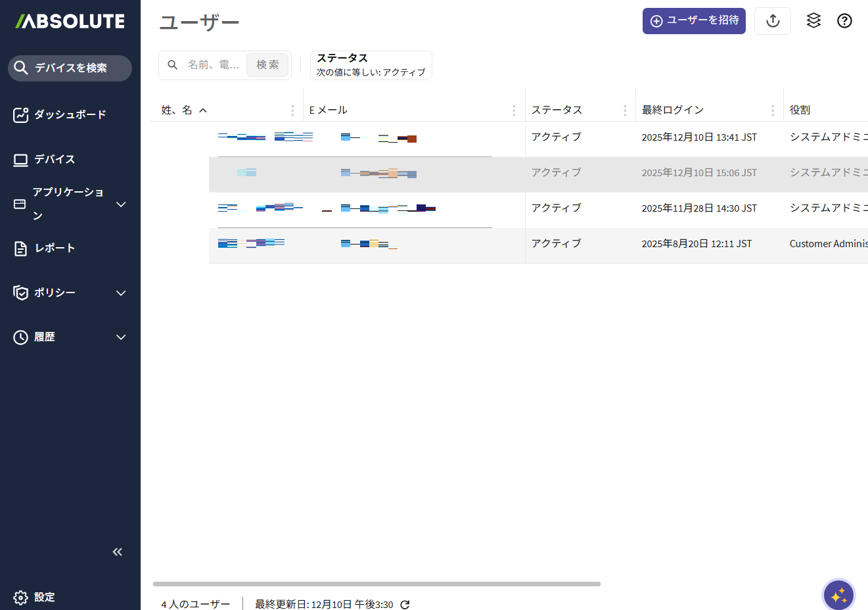868x610 pixels.
Task: Open column menu for Eメール
Action: coord(514,110)
